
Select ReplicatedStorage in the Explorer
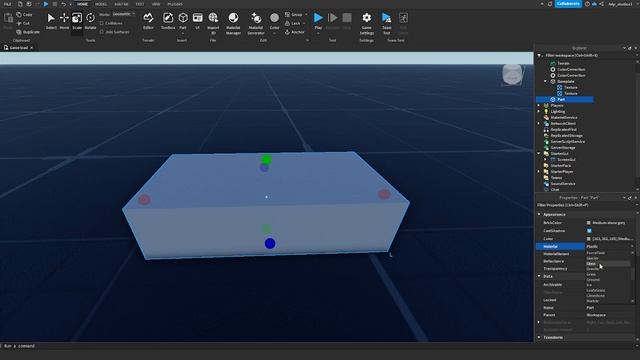(567, 136)
